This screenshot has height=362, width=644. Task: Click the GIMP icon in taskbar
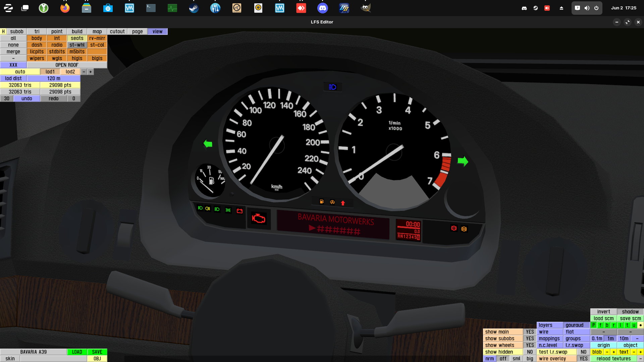366,8
